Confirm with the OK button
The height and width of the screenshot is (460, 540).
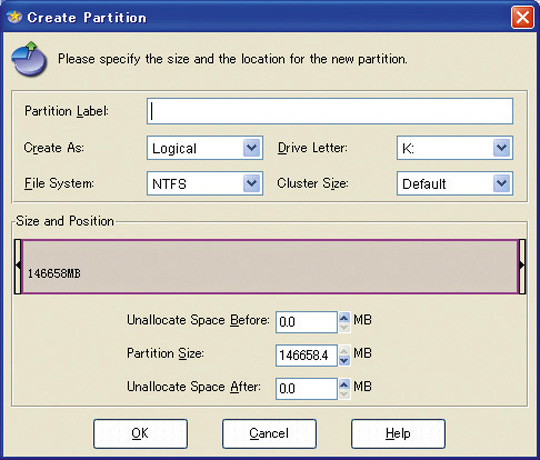pyautogui.click(x=140, y=433)
